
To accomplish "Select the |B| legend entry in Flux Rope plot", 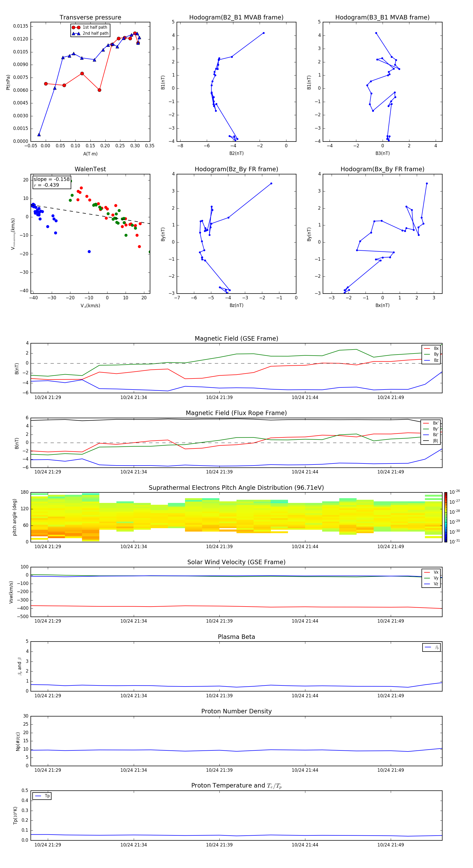I will [431, 441].
